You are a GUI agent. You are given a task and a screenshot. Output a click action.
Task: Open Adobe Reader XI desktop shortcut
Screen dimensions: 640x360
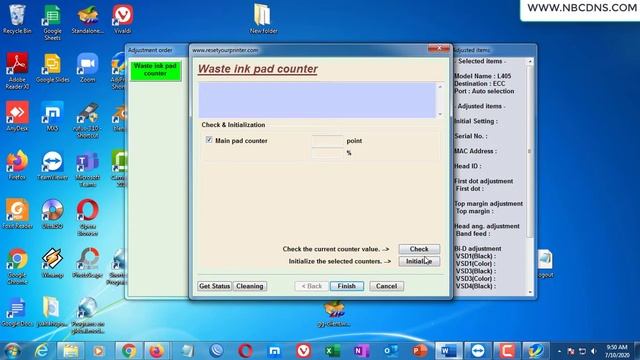click(x=17, y=70)
